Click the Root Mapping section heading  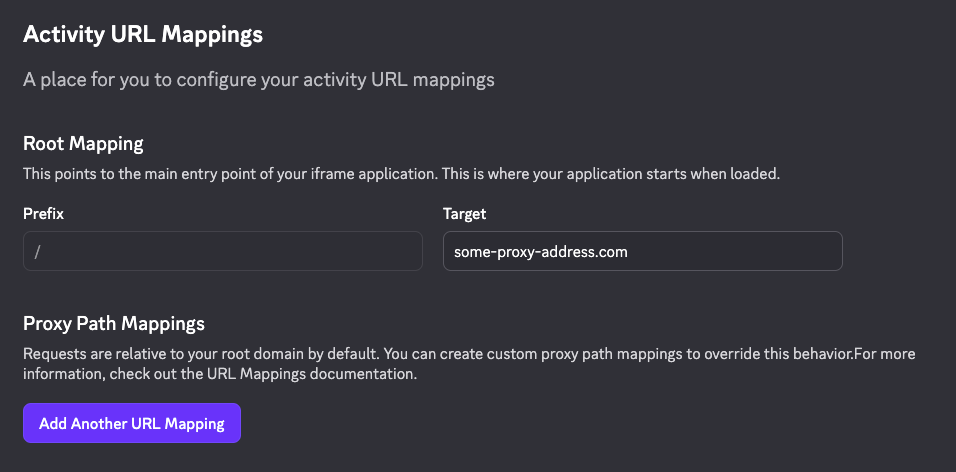coord(83,144)
